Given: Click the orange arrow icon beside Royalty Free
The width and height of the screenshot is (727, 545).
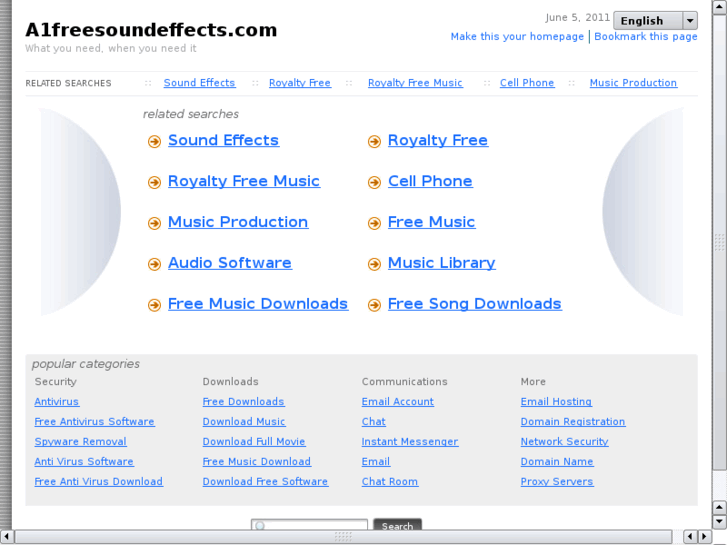Looking at the screenshot, I should tap(374, 142).
